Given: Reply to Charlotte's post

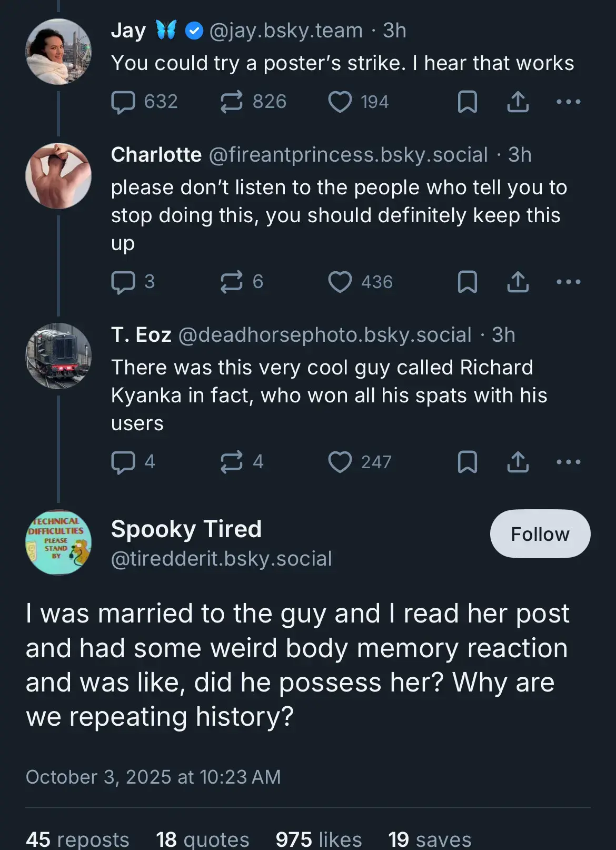Looking at the screenshot, I should (x=123, y=282).
